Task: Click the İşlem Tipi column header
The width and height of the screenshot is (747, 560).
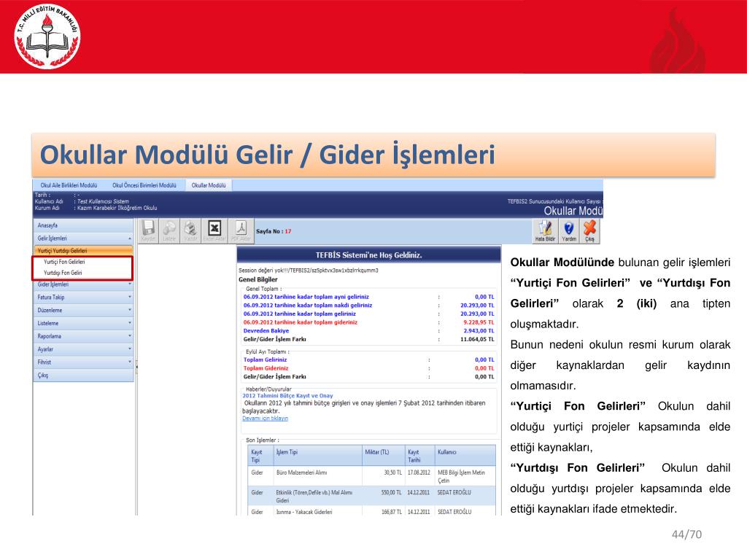Action: coord(318,456)
